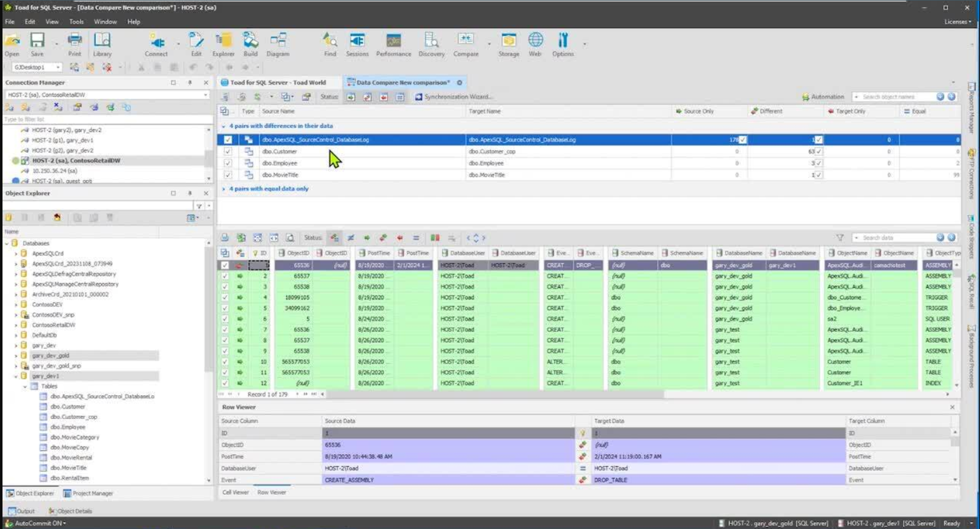Viewport: 980px width, 529px height.
Task: Toggle the dbo.Employee pair checkbox
Action: pyautogui.click(x=228, y=163)
